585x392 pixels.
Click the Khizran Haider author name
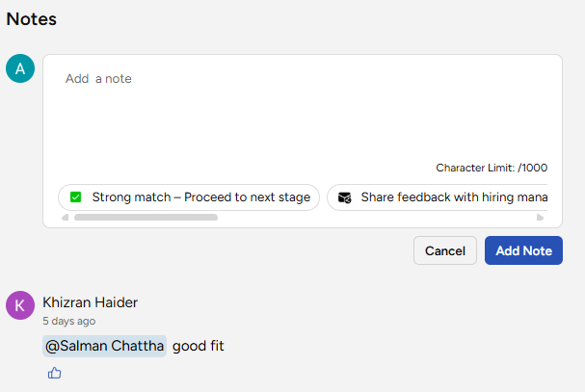click(90, 302)
